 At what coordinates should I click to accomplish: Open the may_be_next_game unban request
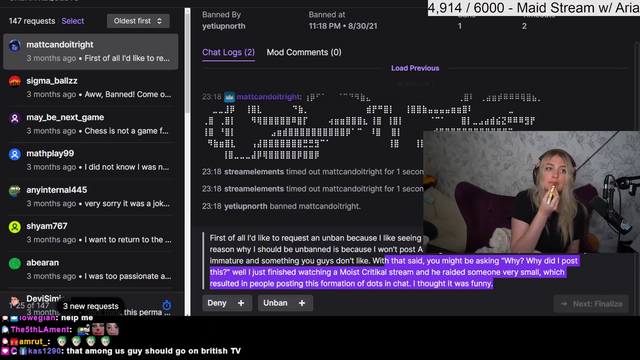(x=91, y=124)
